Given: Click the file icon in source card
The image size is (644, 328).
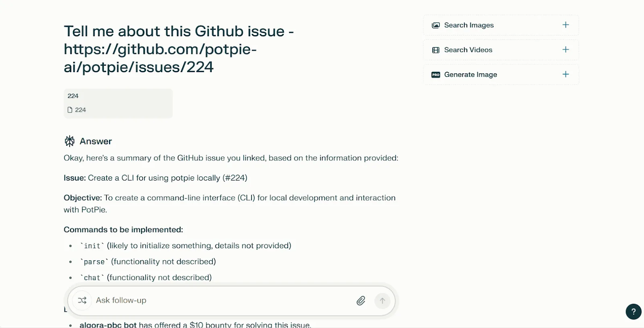Looking at the screenshot, I should click(x=70, y=110).
